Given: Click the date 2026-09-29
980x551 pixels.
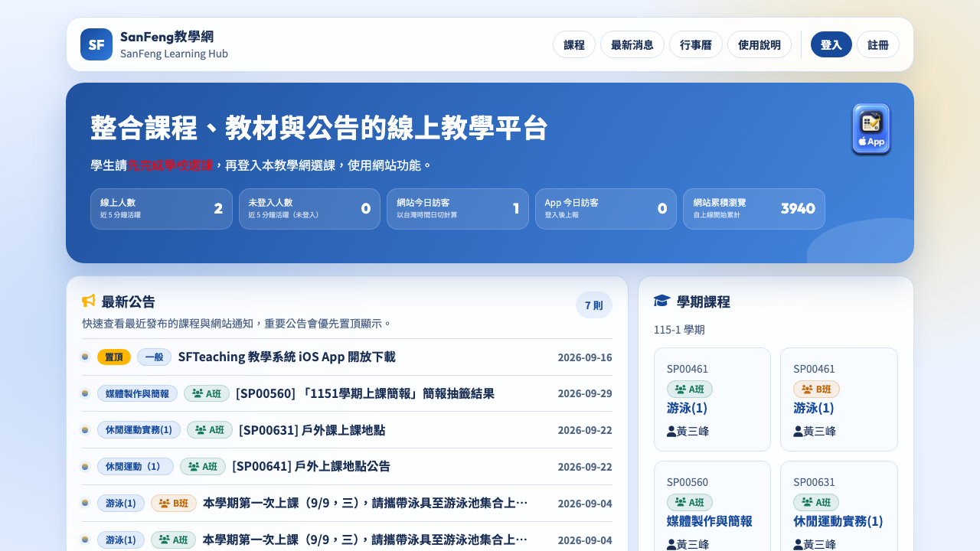Looking at the screenshot, I should pos(585,393).
